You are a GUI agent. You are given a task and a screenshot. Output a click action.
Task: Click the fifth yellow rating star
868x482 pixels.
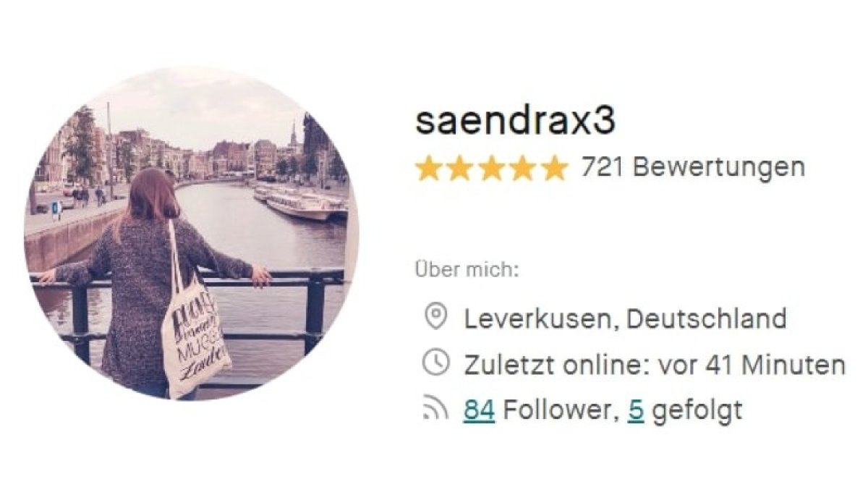[554, 168]
